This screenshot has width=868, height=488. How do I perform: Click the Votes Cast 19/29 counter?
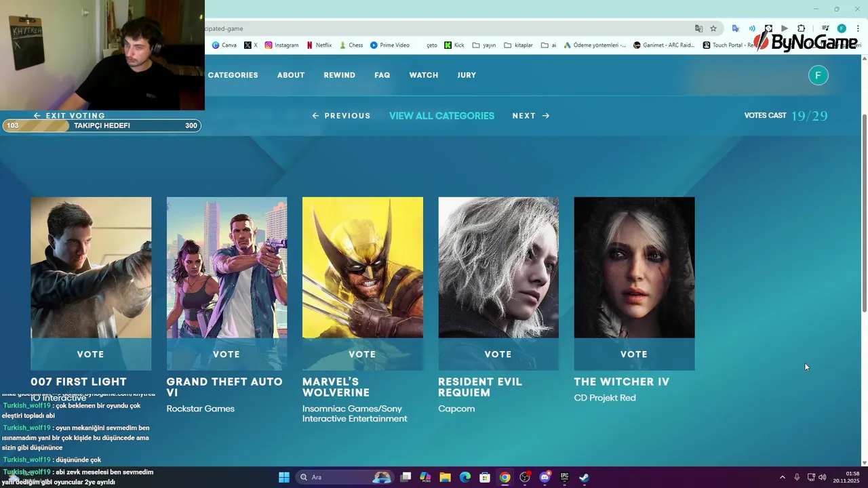tap(786, 116)
